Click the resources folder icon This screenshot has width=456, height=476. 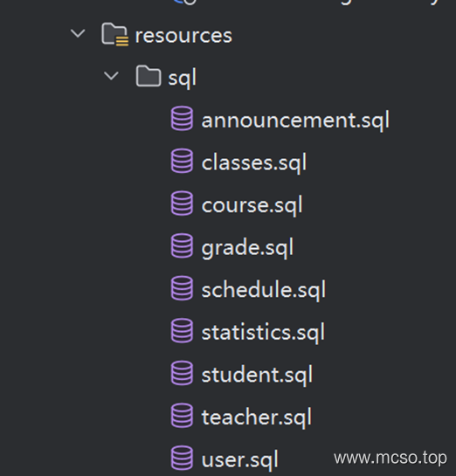[114, 34]
